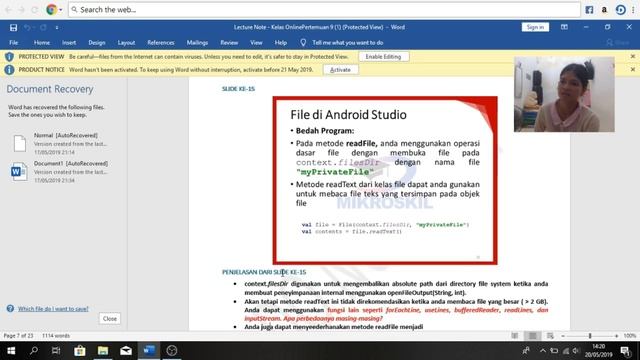Click Close button in Document Recovery pane
This screenshot has width=640, height=360.
110,319
